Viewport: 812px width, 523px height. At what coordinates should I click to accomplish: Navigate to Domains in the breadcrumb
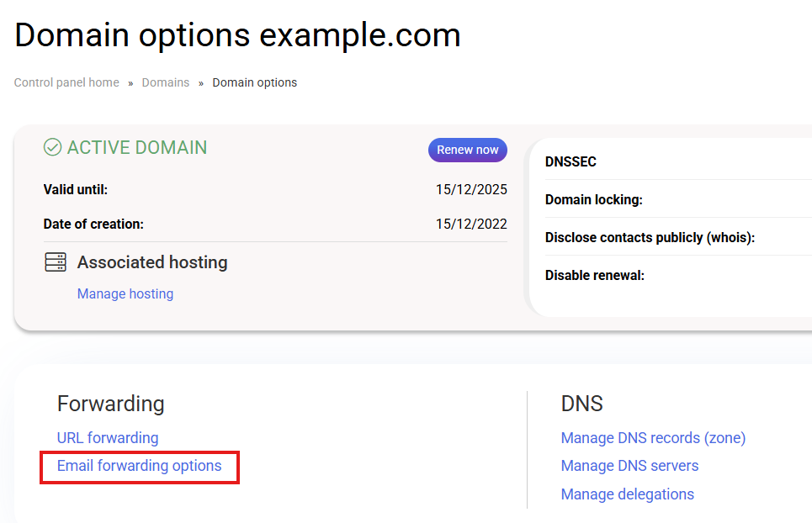[165, 82]
